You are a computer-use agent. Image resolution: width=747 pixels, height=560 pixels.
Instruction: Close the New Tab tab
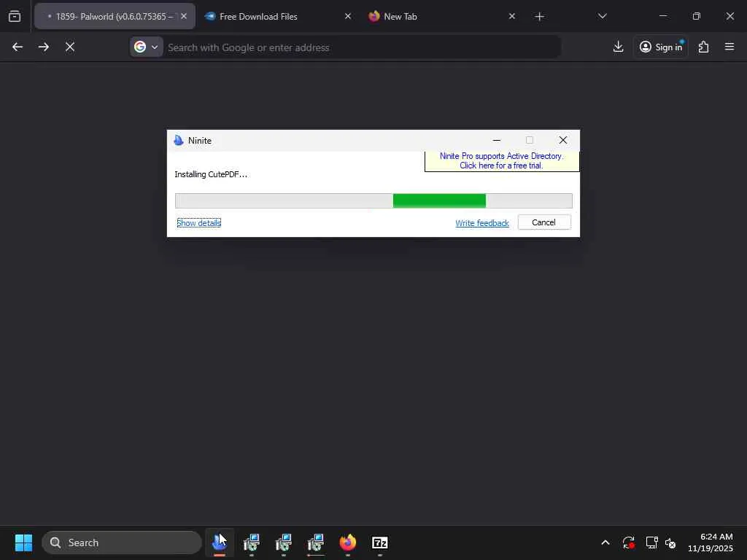point(511,16)
